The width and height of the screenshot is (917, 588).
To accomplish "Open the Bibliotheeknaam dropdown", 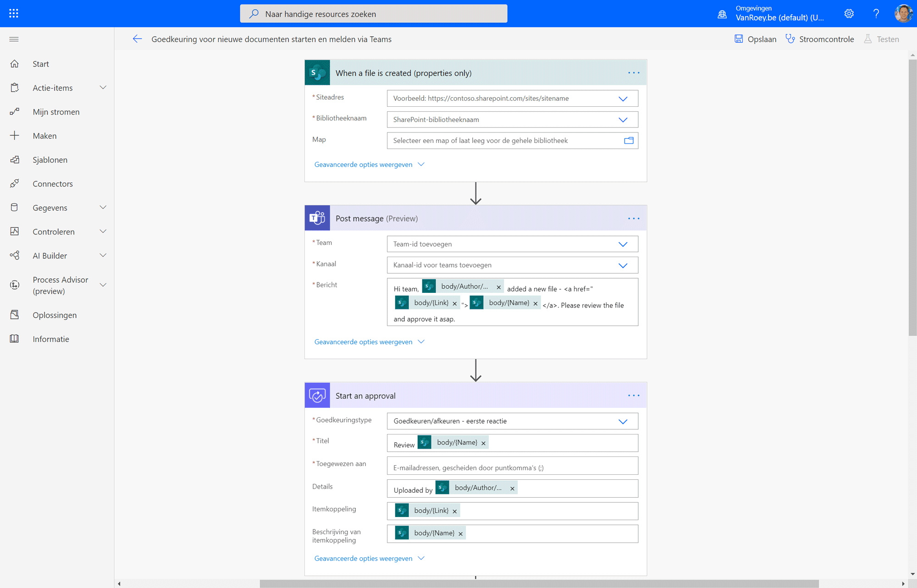I will (x=623, y=120).
